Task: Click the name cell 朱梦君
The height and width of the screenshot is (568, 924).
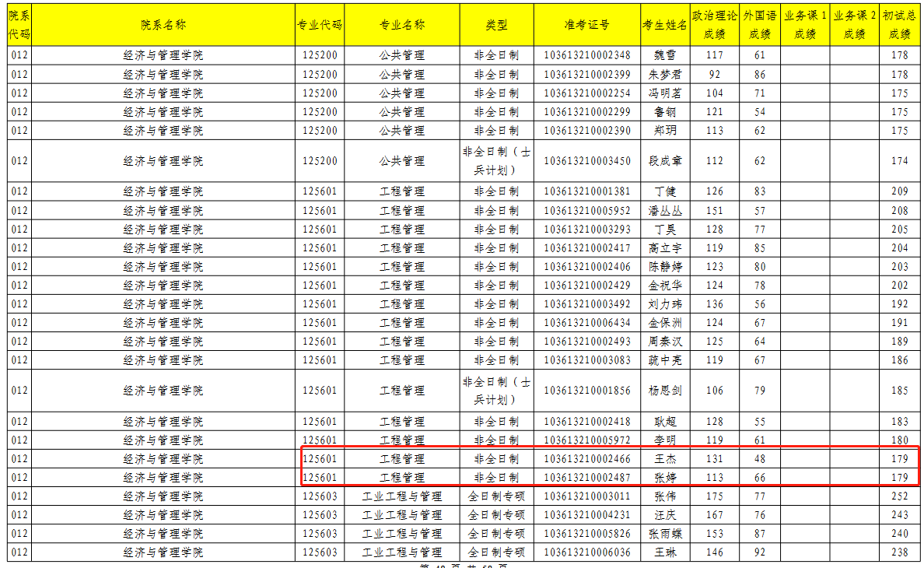Action: [665, 75]
